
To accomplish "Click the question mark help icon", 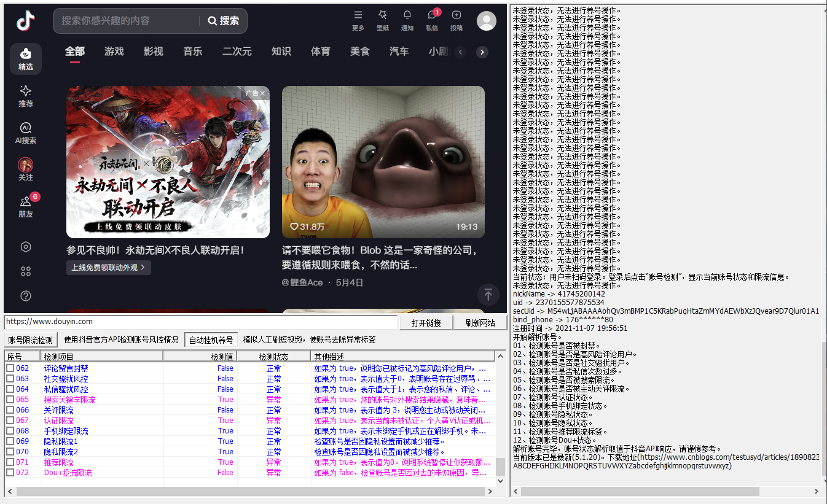I will [x=26, y=296].
